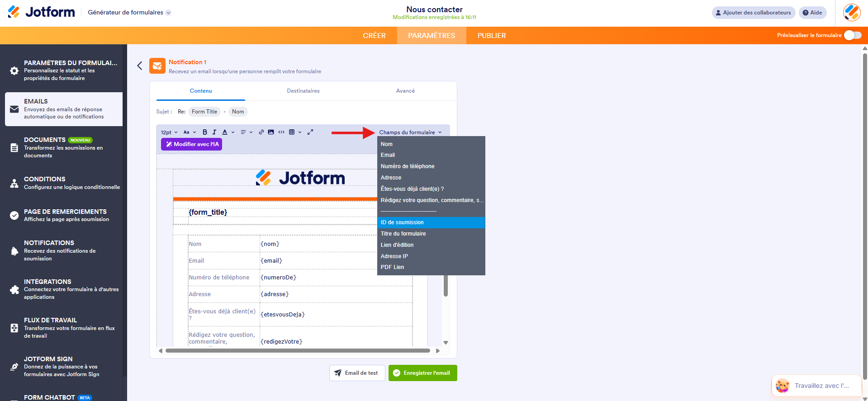Click the insert table icon

tap(292, 132)
